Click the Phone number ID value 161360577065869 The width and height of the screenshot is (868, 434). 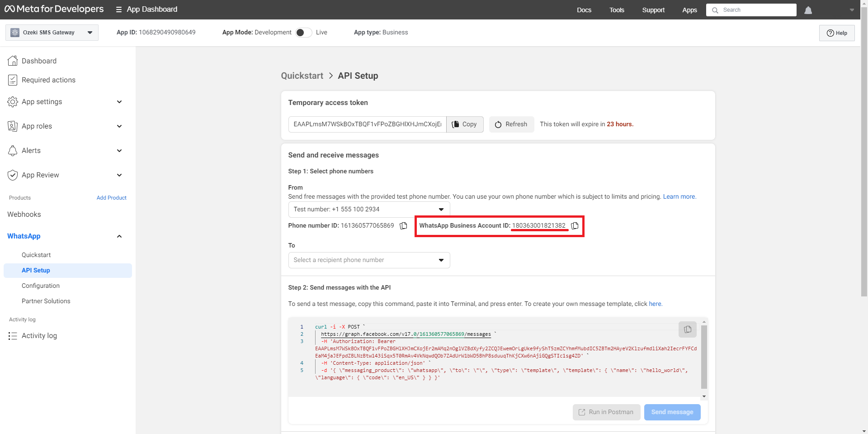point(367,225)
